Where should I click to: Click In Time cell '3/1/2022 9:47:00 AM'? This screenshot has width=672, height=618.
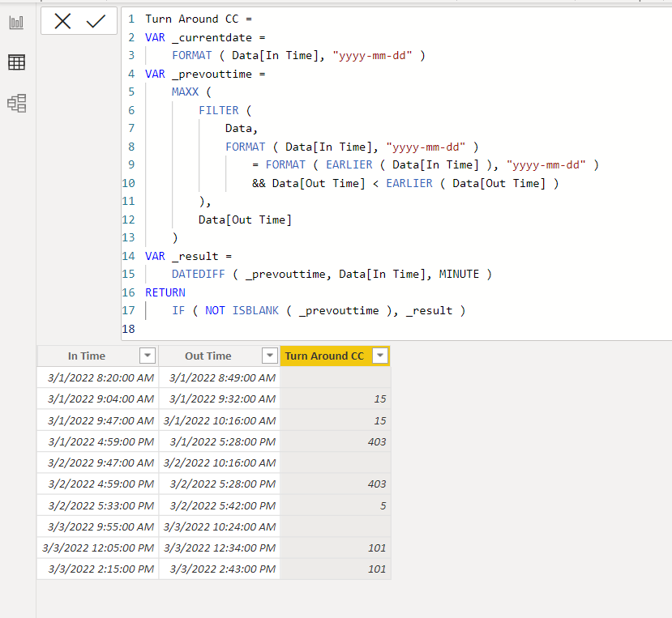pos(98,420)
